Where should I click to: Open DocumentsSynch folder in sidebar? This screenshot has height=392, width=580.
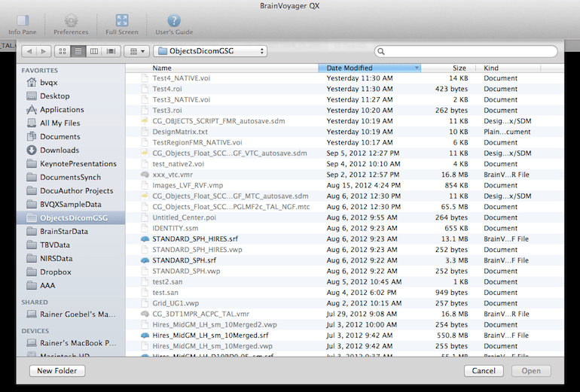point(70,178)
